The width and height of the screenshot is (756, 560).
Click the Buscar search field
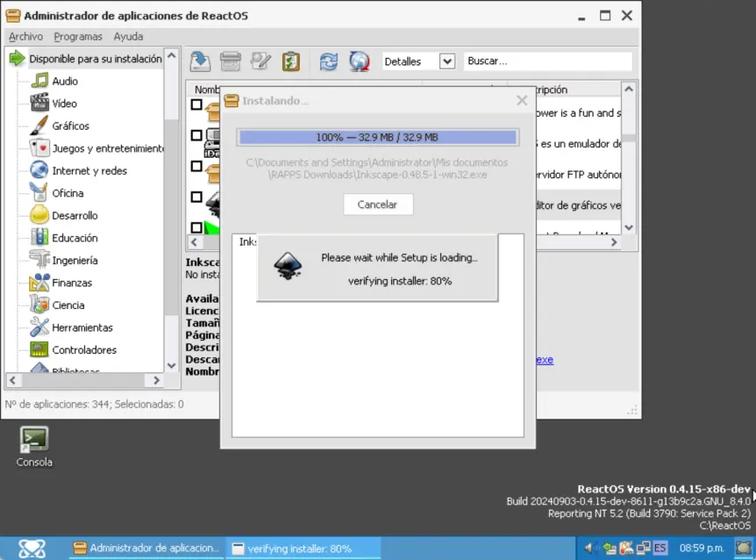click(x=548, y=61)
